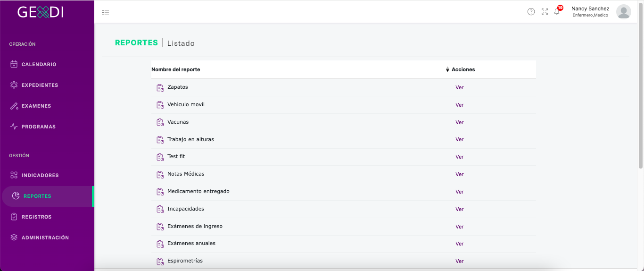Click the Programas pulse icon
Image resolution: width=644 pixels, height=271 pixels.
click(x=14, y=127)
